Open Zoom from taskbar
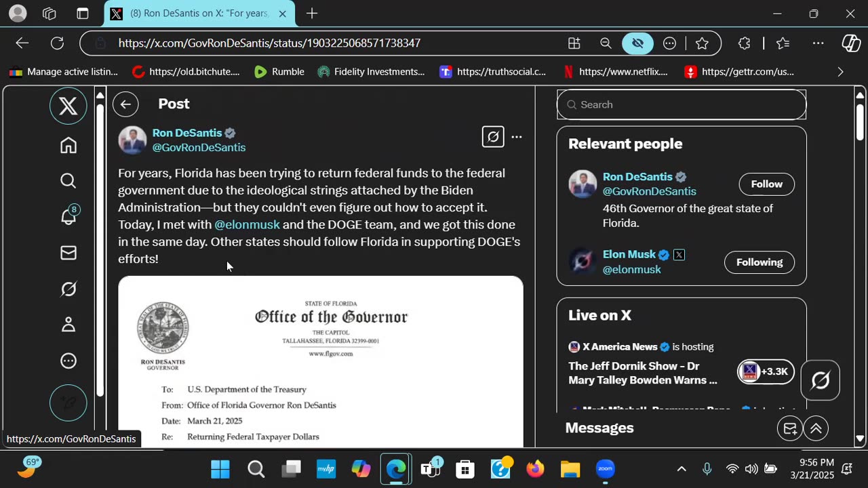Viewport: 868px width, 488px height. pos(606,469)
